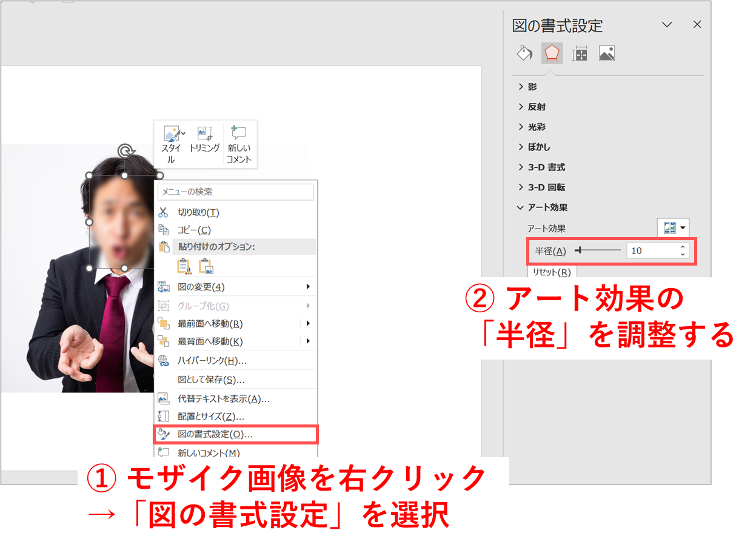The width and height of the screenshot is (756, 553).
Task: Open submenu arrow beside 最背面へ移動
Action: pyautogui.click(x=309, y=341)
